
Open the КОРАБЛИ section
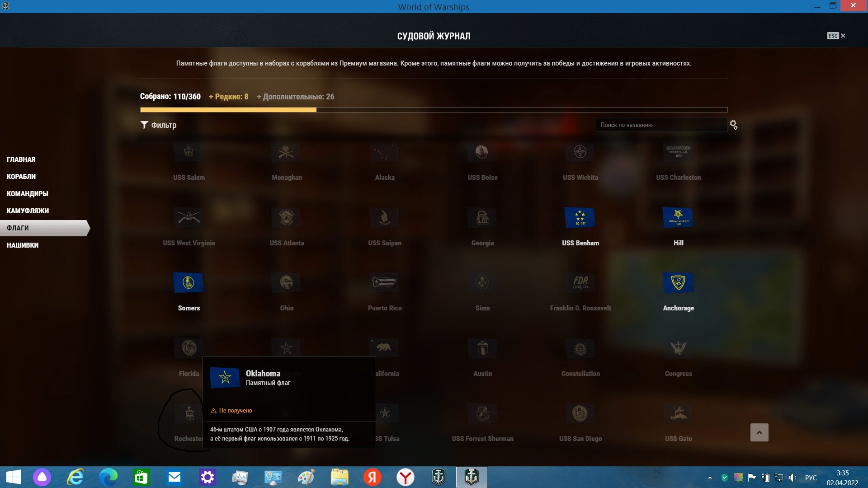(x=21, y=177)
